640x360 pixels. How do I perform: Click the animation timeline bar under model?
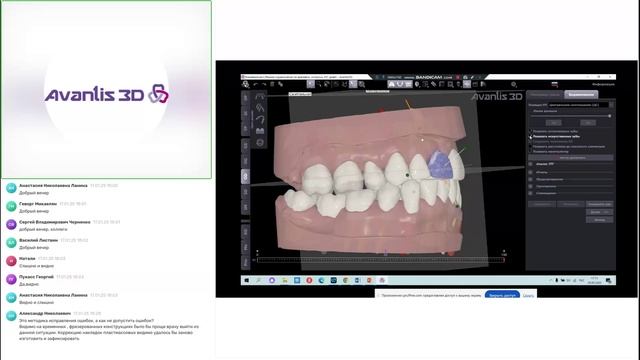[380, 260]
